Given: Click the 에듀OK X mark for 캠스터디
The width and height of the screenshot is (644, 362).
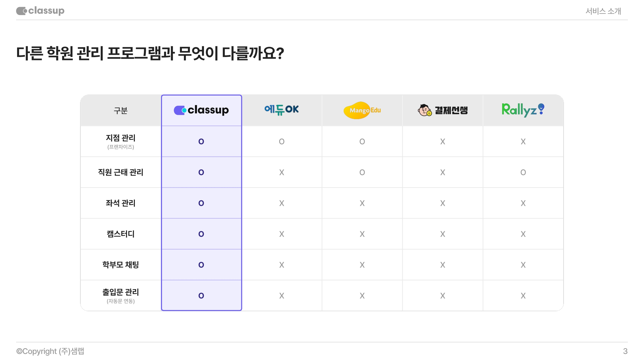Looking at the screenshot, I should (281, 234).
